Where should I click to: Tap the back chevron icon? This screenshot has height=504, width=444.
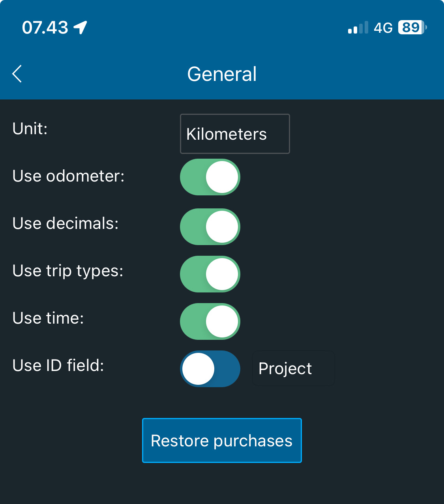[x=17, y=74]
